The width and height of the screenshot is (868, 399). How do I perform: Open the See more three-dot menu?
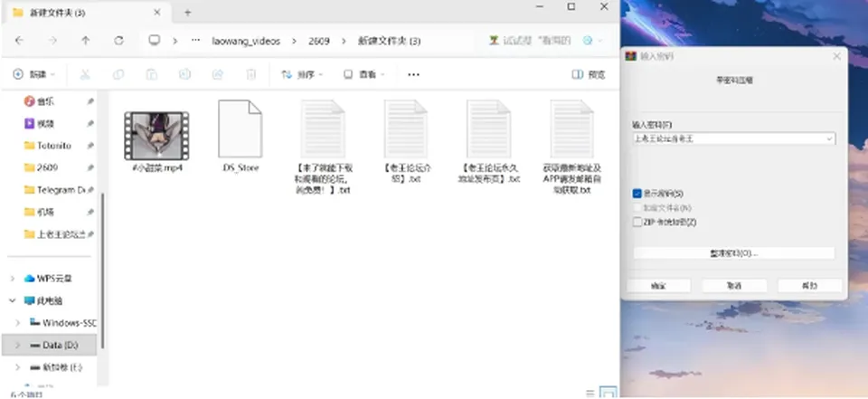coord(413,74)
